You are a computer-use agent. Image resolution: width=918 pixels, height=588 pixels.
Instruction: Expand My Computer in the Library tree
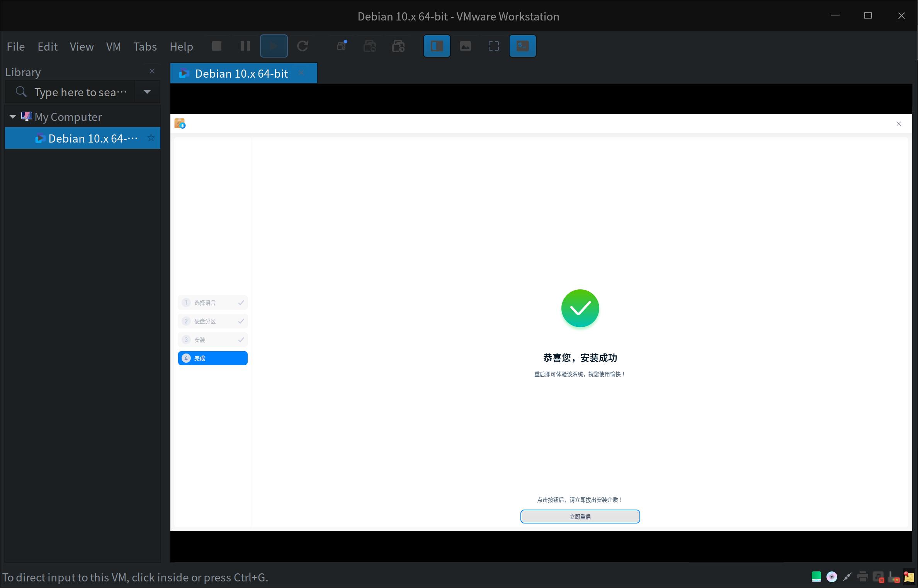[x=13, y=116]
